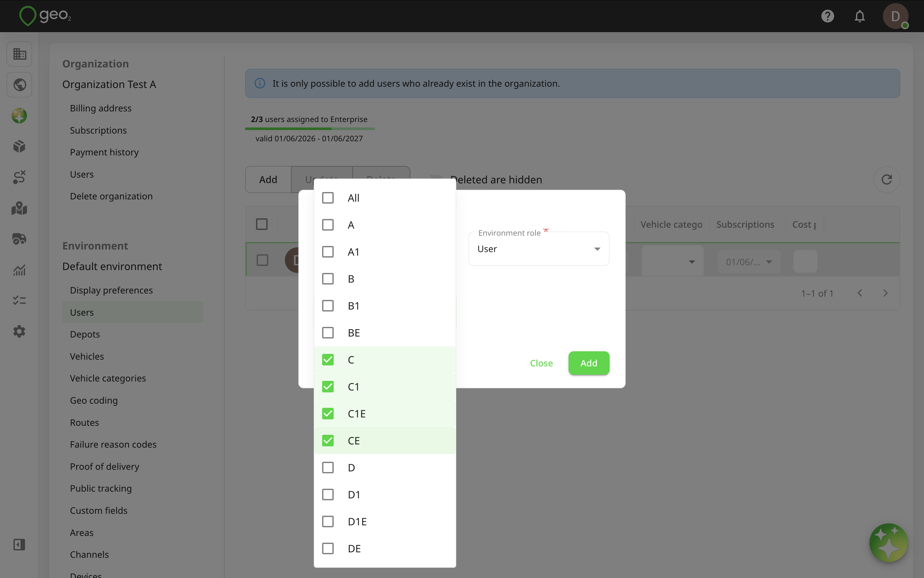The height and width of the screenshot is (578, 924).
Task: Open the globe icon in sidebar
Action: (x=19, y=84)
